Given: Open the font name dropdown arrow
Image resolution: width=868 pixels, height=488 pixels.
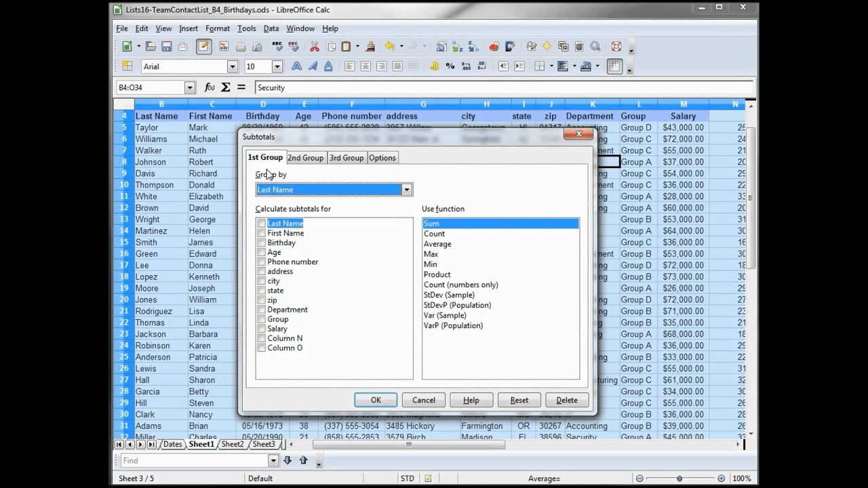Looking at the screenshot, I should 233,66.
